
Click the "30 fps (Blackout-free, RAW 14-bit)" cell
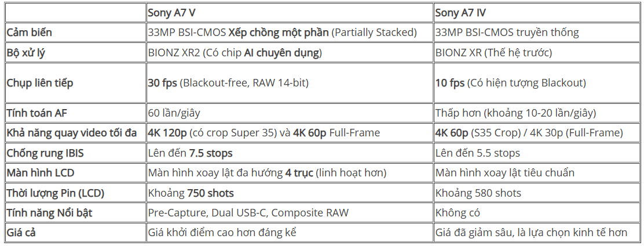[228, 83]
